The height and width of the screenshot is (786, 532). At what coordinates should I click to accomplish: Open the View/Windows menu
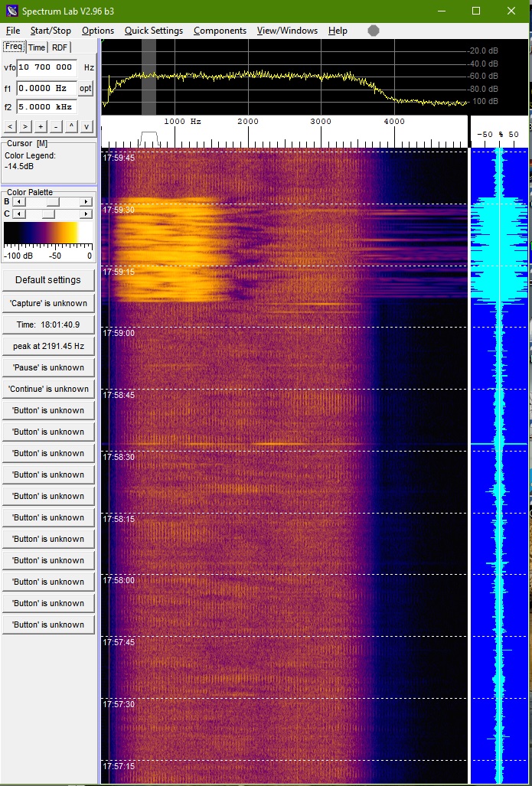coord(287,31)
